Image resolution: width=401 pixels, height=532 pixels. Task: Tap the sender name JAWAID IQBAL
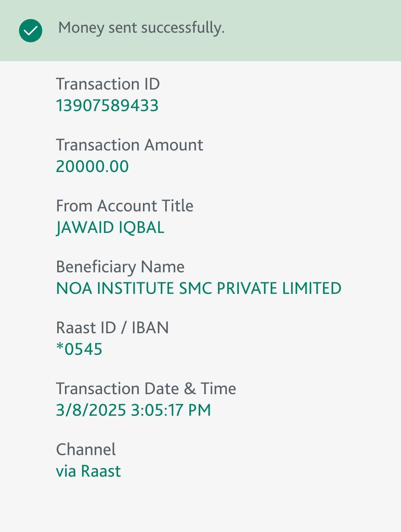(110, 227)
